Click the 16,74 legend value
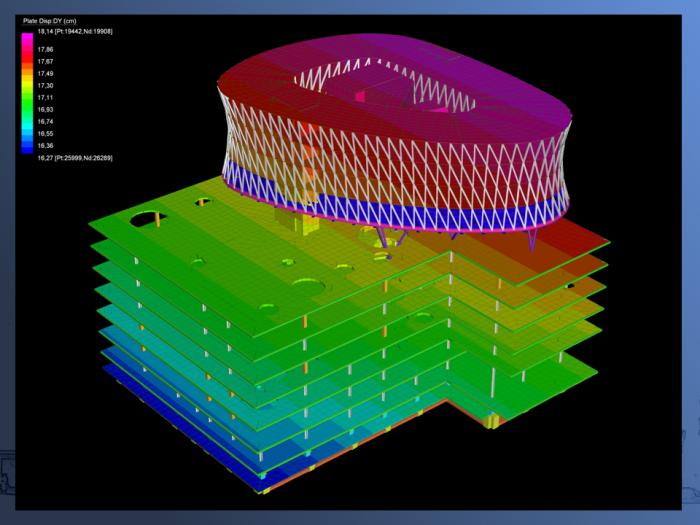This screenshot has width=700, height=525. pyautogui.click(x=45, y=121)
